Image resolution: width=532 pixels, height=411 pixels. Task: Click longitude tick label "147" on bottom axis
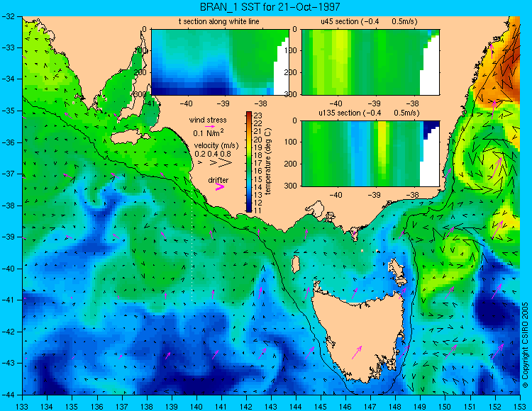point(370,407)
